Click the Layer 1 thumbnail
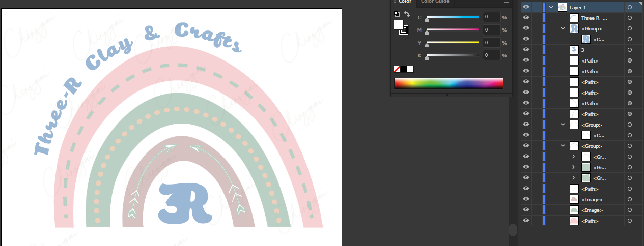This screenshot has width=644, height=246. coord(563,7)
